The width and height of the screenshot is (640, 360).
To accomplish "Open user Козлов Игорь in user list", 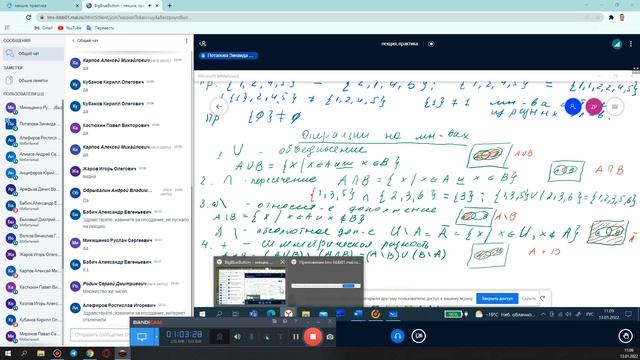I will point(33,303).
